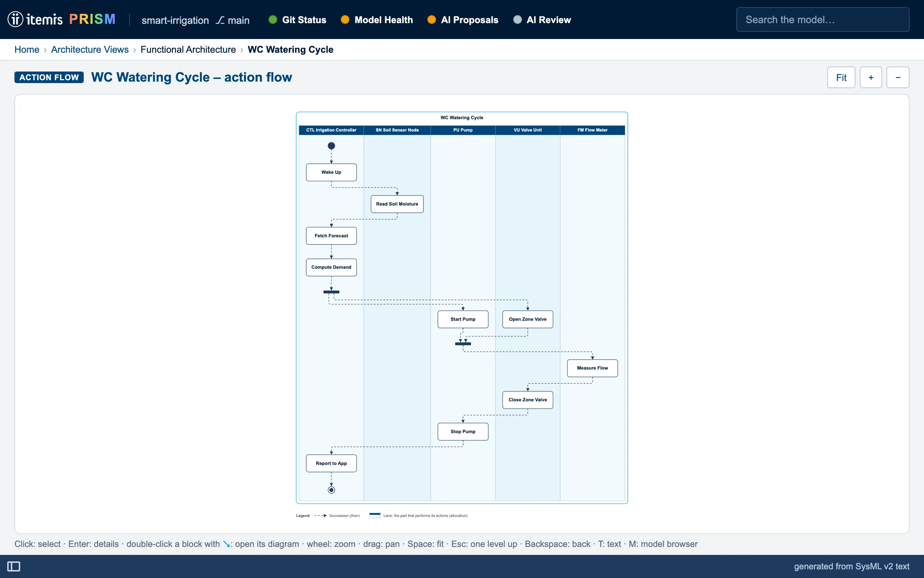Select the Stop Pump action block
Screen dimensions: 924x578
coord(463,432)
